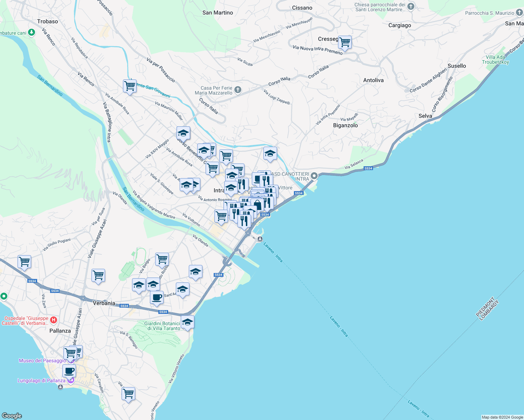Open the church icon for Casa Per Ferie Maria Mazzarello
524x420 pixels.
(x=238, y=90)
